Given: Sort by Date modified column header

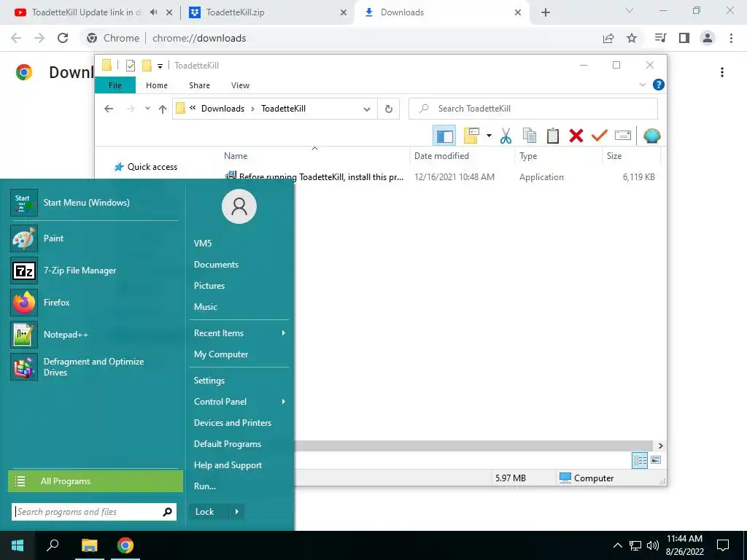Looking at the screenshot, I should click(441, 156).
